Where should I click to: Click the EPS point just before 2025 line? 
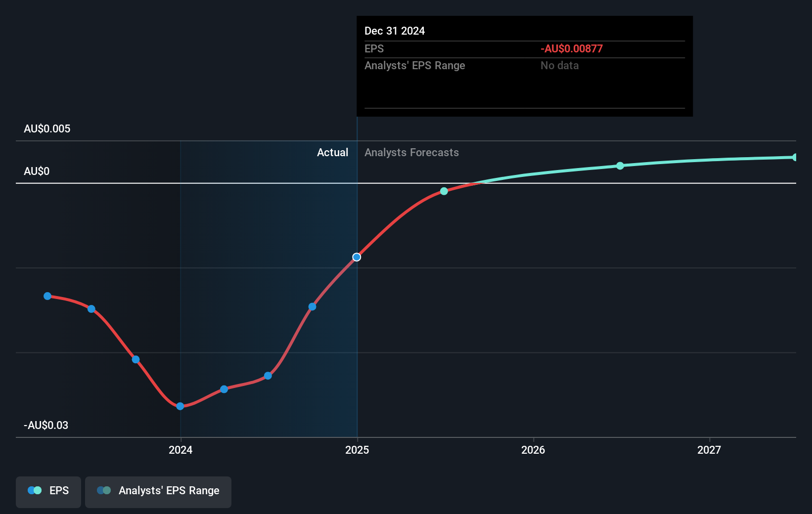312,307
